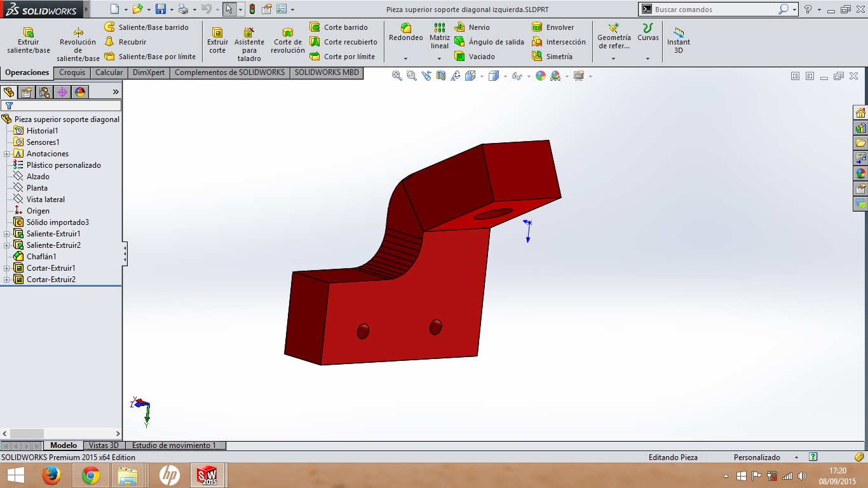The width and height of the screenshot is (868, 488).
Task: Expand the Matriz lineal dropdown arrow
Action: 439,58
